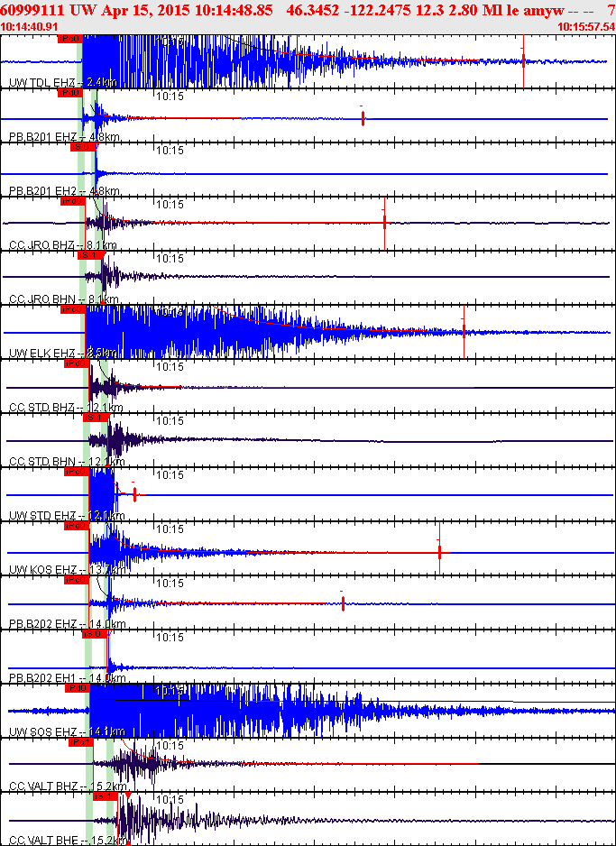Select the iPc0 pick flag on UW TDL EHZ trace
The width and height of the screenshot is (616, 846).
[69, 38]
